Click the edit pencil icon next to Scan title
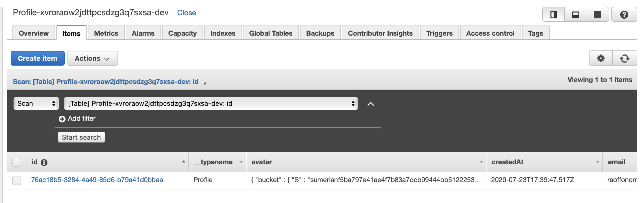This screenshot has height=203, width=644. 205,83
